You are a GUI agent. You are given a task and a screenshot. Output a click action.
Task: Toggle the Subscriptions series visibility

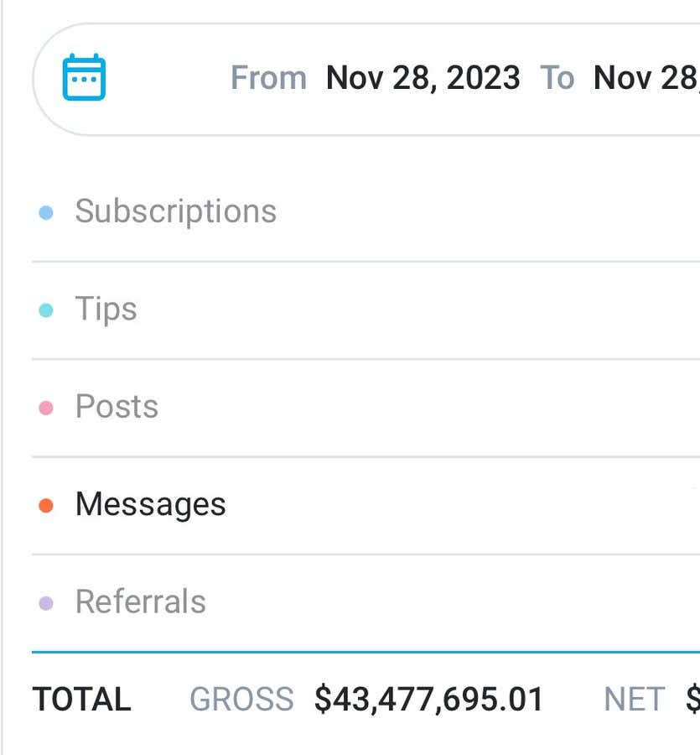coord(175,211)
